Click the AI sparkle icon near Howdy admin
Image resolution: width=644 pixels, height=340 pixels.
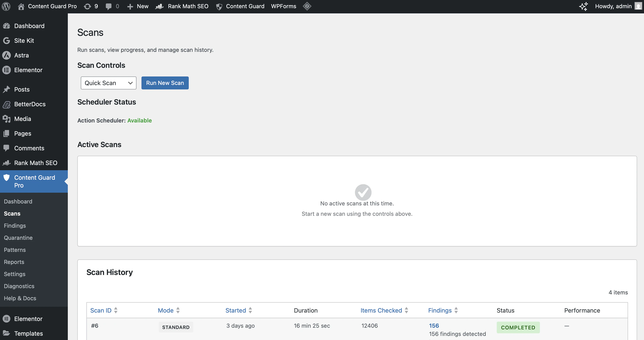584,7
